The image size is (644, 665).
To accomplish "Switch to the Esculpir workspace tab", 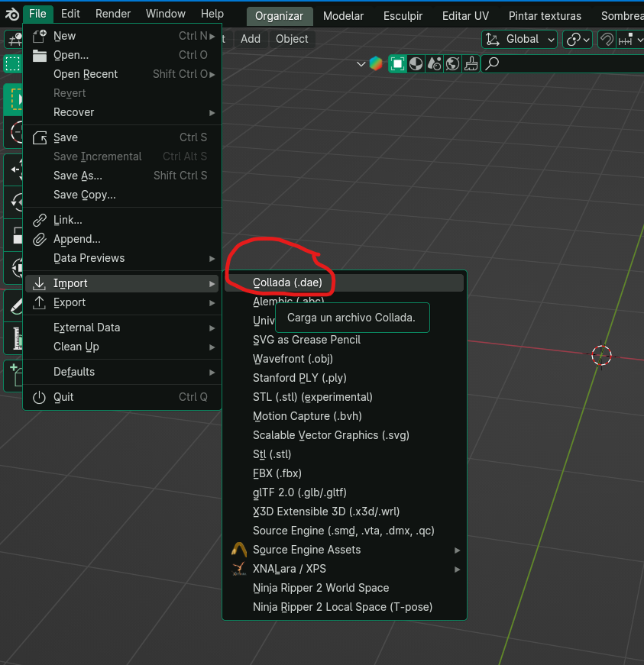I will pyautogui.click(x=403, y=16).
